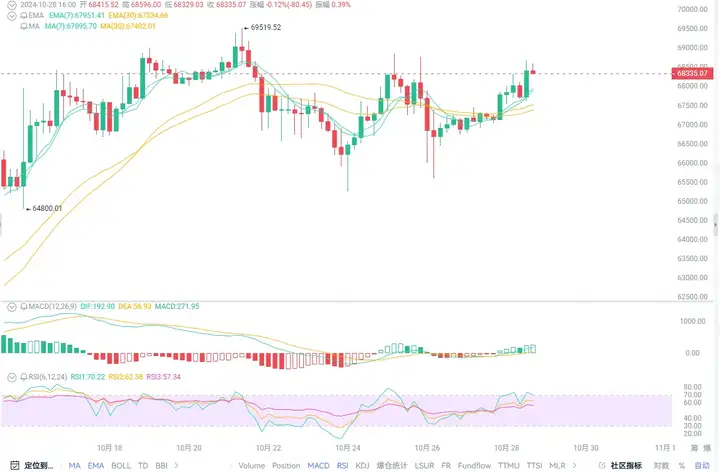Collapse the EMA indicator row chevron
Image resolution: width=720 pixels, height=472 pixels.
(x=12, y=16)
